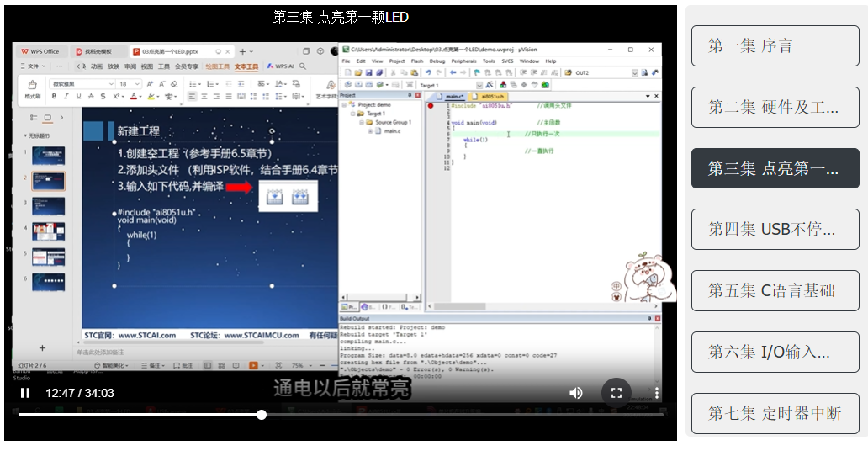The height and width of the screenshot is (456, 868).
Task: Select slide 3 thumbnail in WPS
Action: (49, 206)
